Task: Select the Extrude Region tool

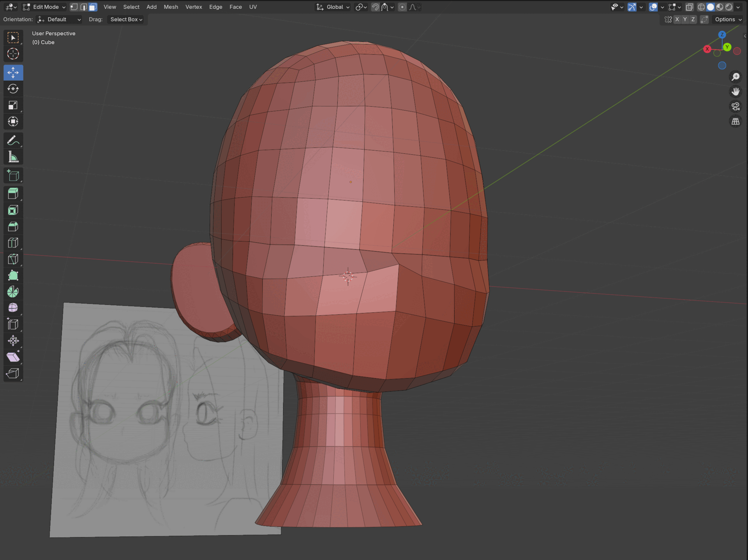Action: point(13,194)
